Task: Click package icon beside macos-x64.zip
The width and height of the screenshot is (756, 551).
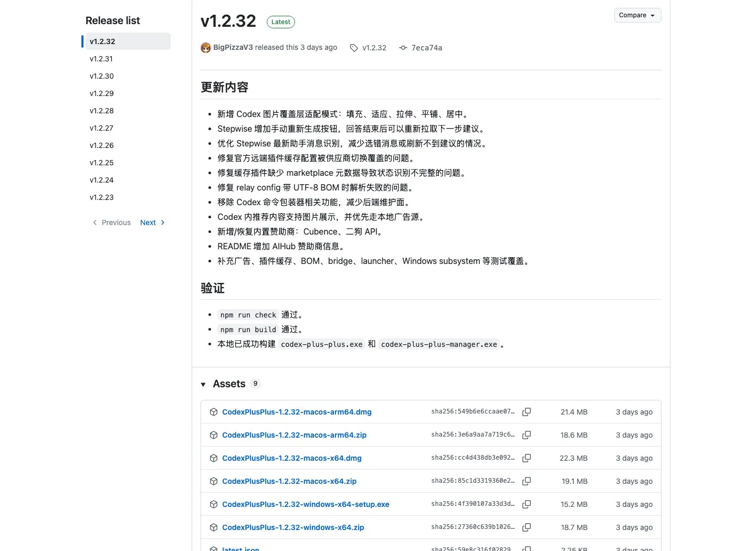Action: coord(214,481)
